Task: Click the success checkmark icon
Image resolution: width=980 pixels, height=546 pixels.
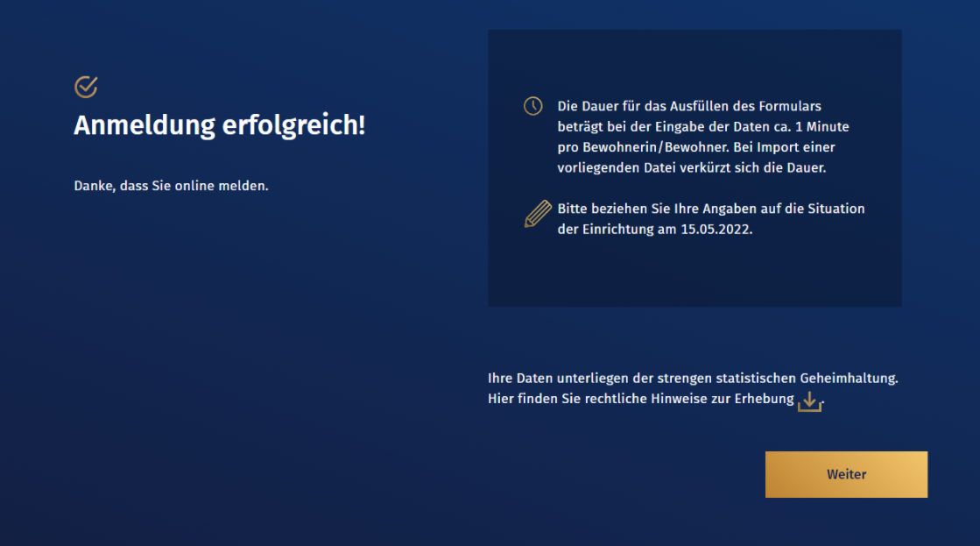Action: 86,87
